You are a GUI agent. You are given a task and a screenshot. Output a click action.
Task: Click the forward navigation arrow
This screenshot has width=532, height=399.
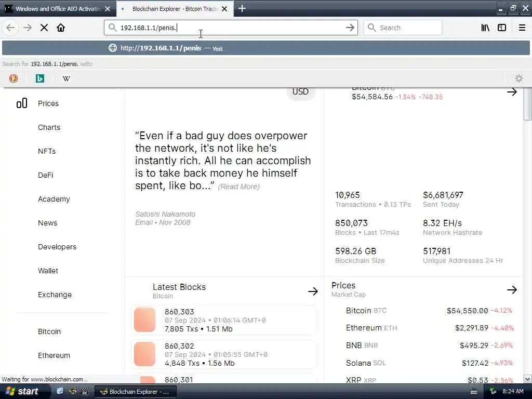point(28,28)
